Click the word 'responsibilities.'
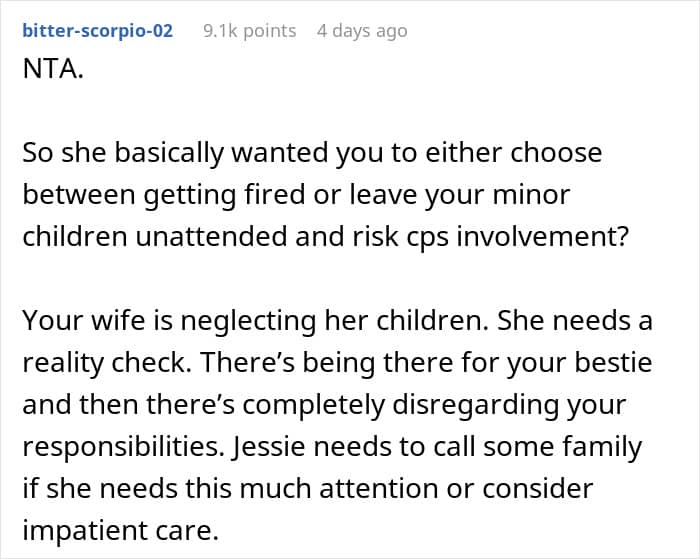700x559 pixels. coord(124,446)
